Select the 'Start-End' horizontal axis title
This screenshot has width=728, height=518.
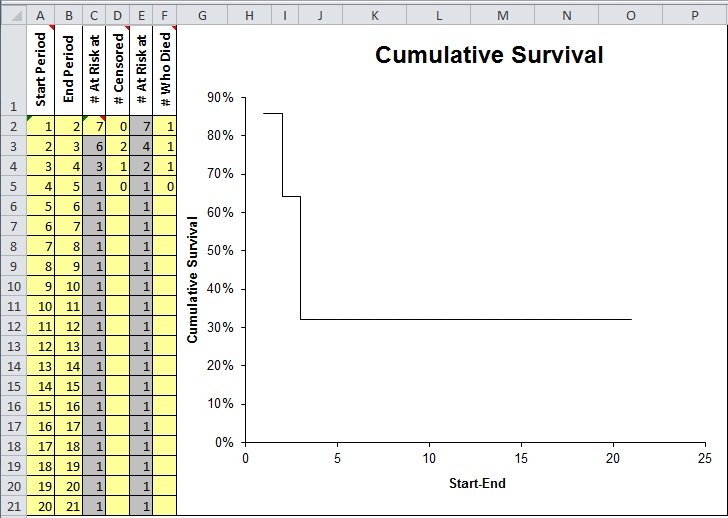tap(477, 483)
